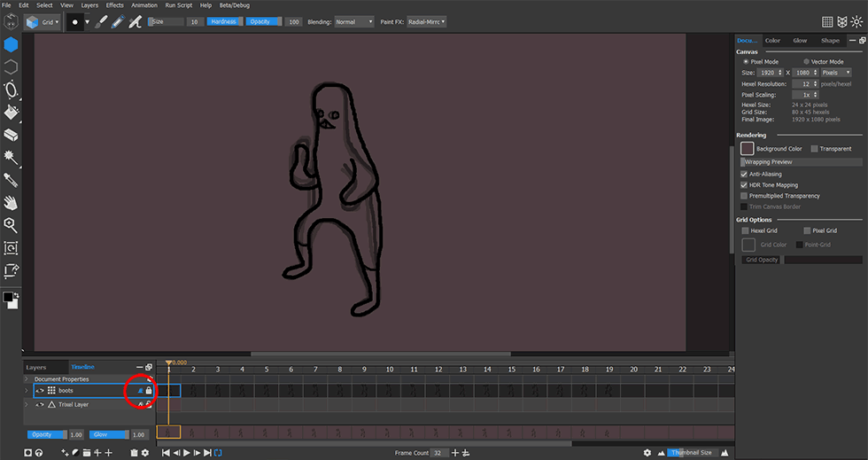Click the grid view icon at top right

[827, 21]
